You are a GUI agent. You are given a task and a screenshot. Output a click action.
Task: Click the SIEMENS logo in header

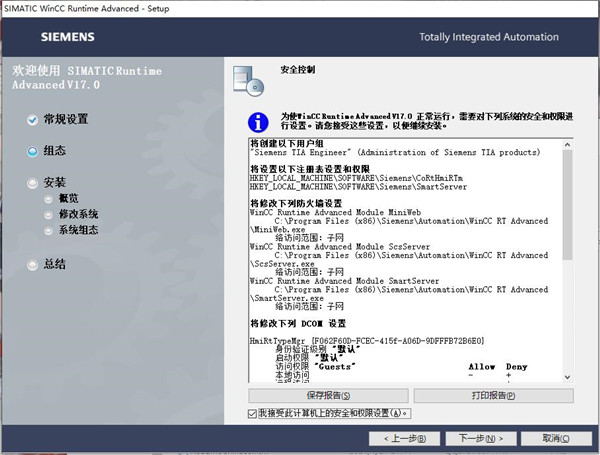pyautogui.click(x=68, y=37)
